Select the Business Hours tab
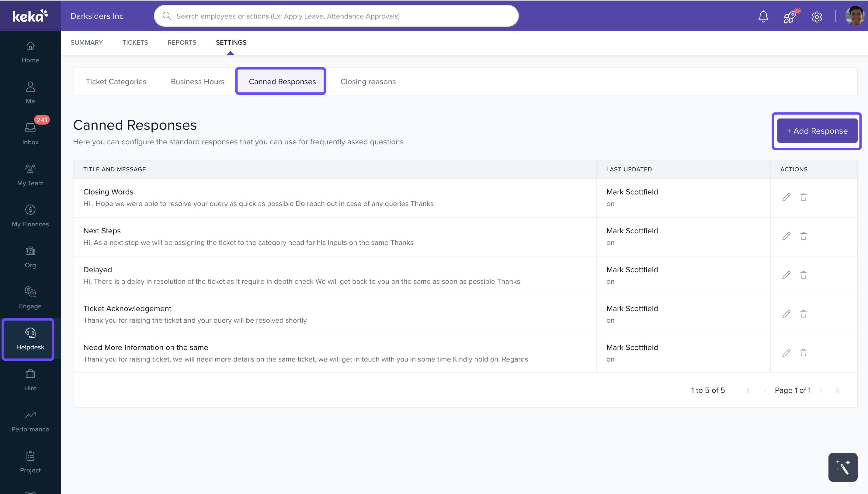 coord(197,81)
